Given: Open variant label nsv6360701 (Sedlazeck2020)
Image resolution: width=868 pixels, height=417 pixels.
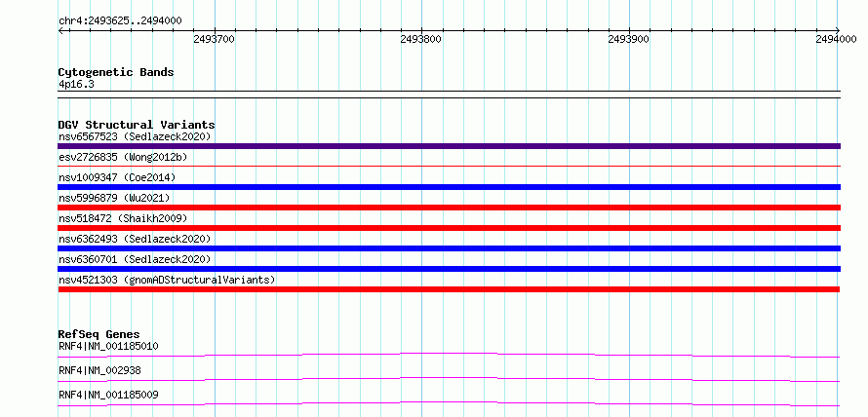Looking at the screenshot, I should 135,259.
